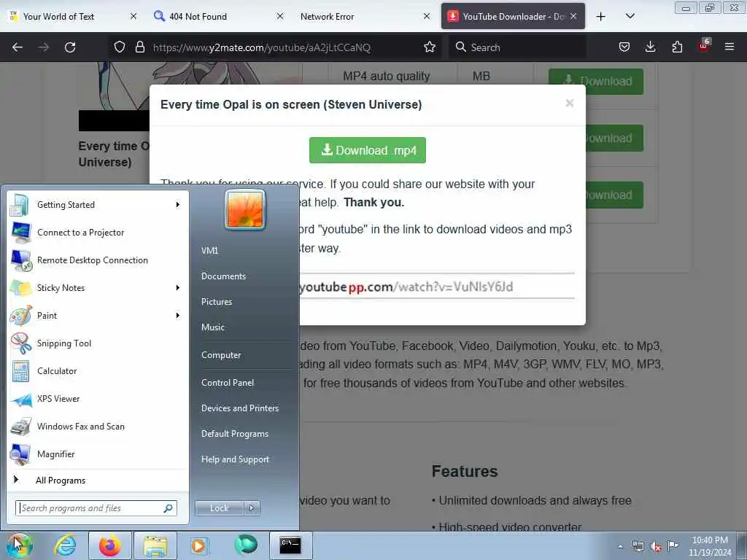Open Control Panel

(228, 383)
